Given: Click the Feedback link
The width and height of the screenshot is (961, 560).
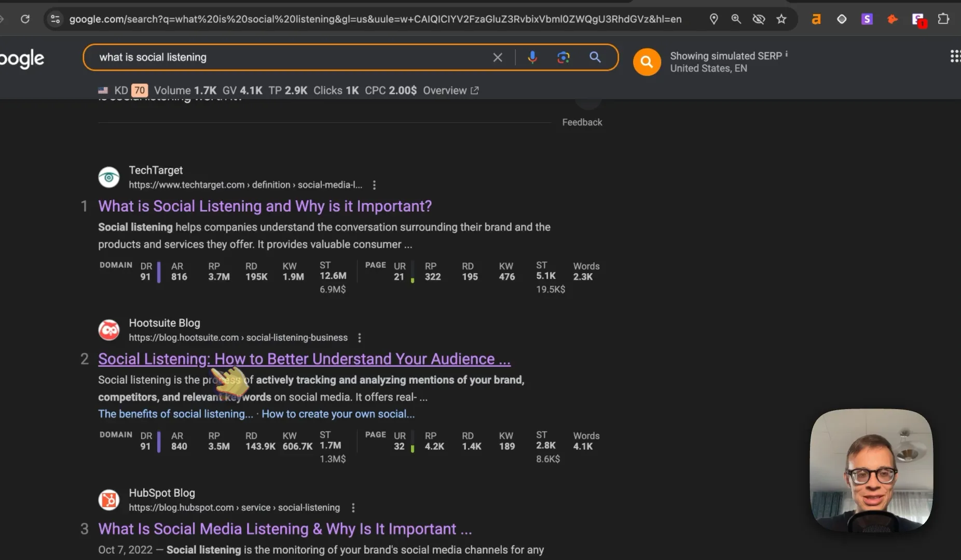Looking at the screenshot, I should [x=582, y=122].
